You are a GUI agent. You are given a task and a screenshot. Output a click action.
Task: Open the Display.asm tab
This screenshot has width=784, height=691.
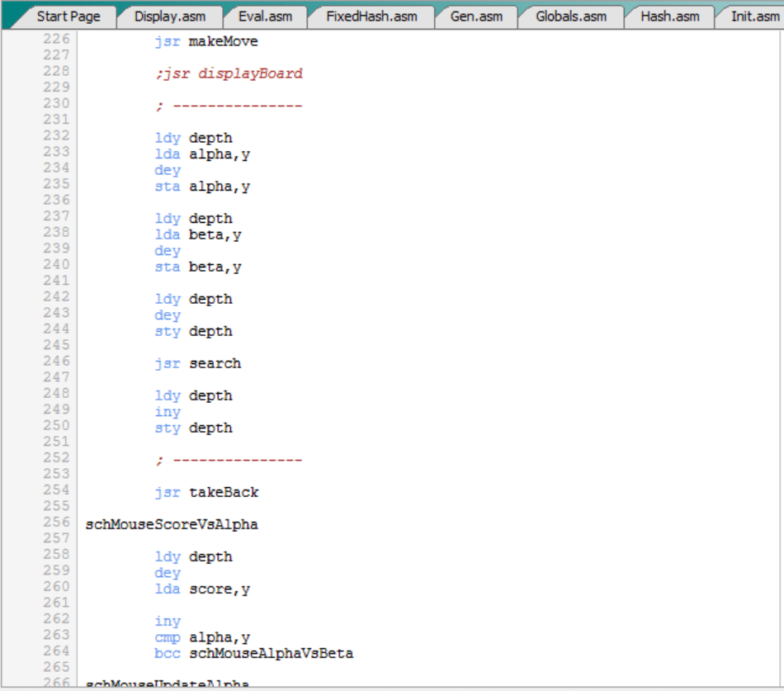tap(169, 17)
